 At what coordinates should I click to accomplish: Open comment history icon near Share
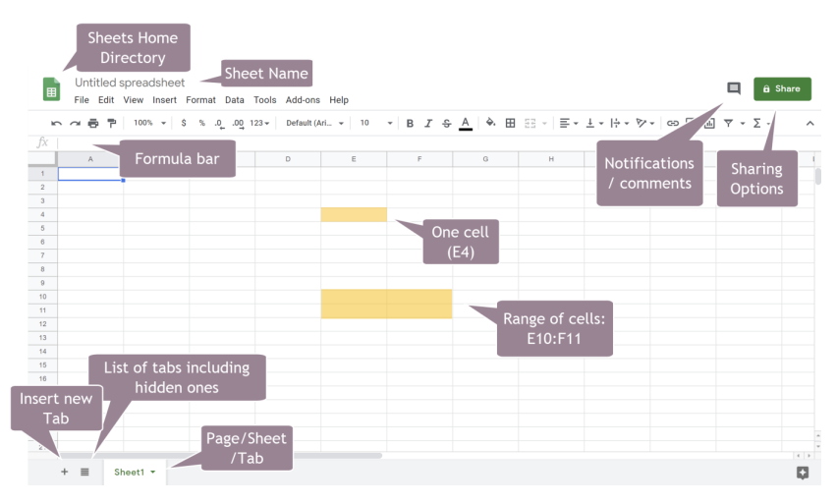click(x=734, y=88)
